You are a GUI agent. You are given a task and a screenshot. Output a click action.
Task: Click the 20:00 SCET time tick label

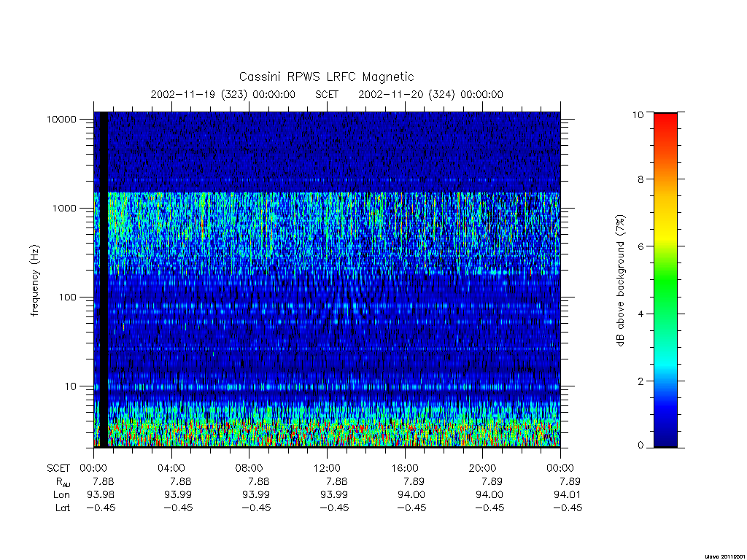pos(482,468)
